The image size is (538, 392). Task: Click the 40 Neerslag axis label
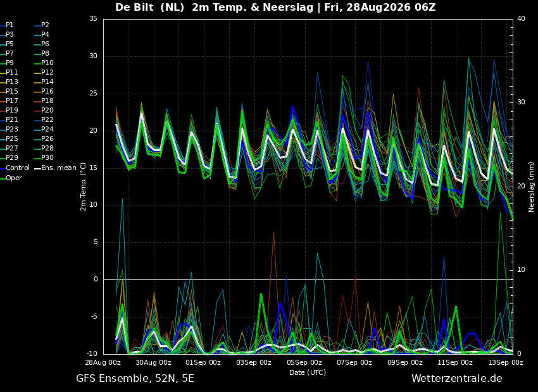click(521, 19)
